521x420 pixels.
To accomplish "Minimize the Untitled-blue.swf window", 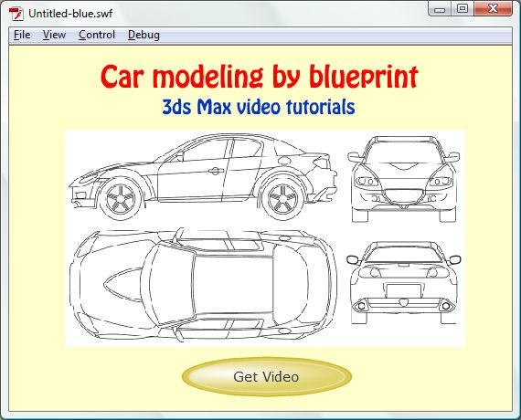I will (440, 9).
